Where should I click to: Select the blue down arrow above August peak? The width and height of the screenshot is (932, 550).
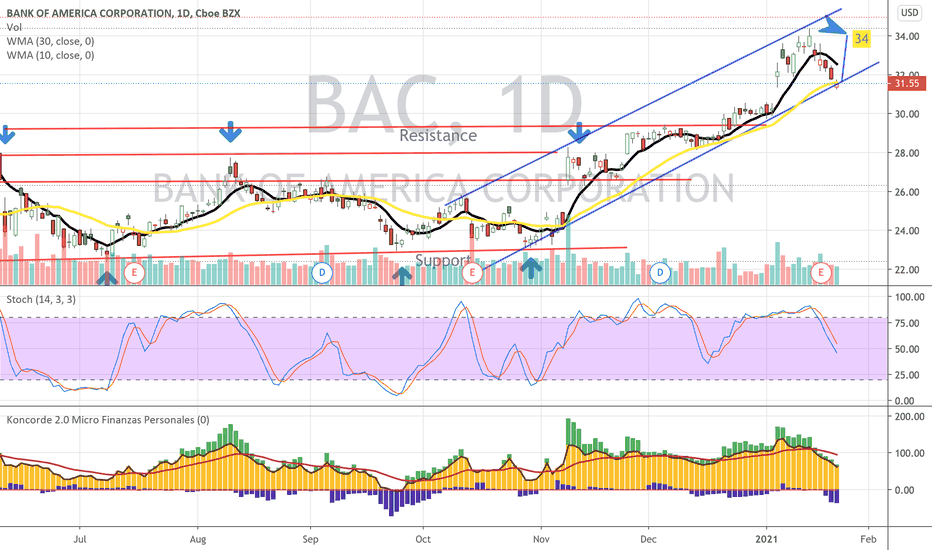230,131
